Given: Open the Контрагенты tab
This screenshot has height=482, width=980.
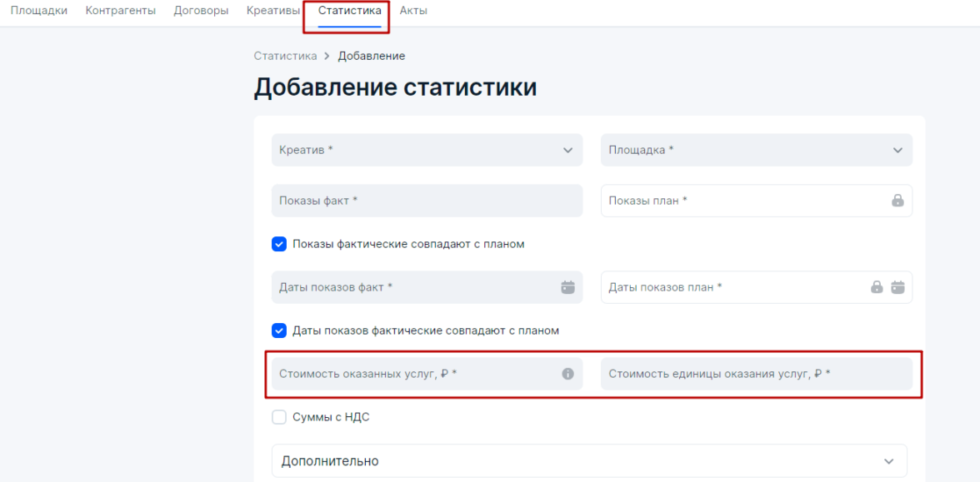Looking at the screenshot, I should 121,11.
